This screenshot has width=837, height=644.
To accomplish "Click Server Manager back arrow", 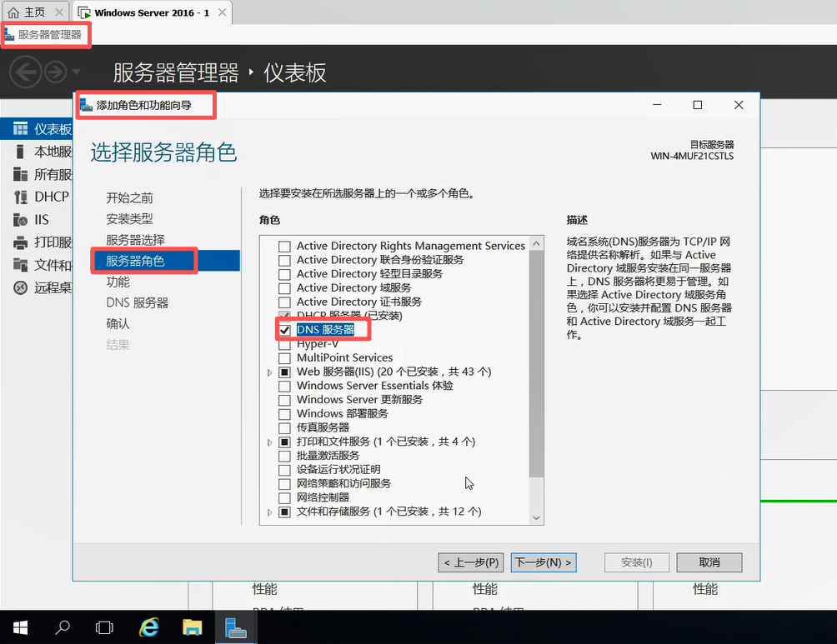I will click(x=25, y=72).
